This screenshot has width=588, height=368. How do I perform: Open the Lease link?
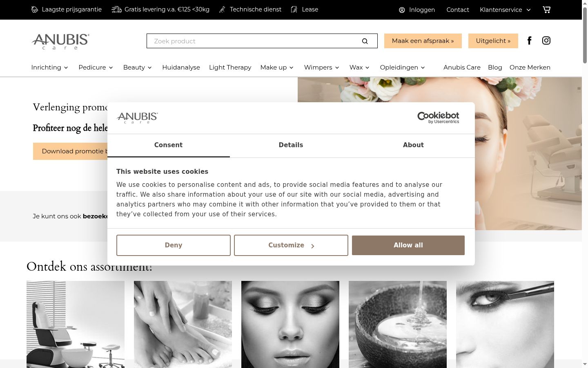pos(310,9)
